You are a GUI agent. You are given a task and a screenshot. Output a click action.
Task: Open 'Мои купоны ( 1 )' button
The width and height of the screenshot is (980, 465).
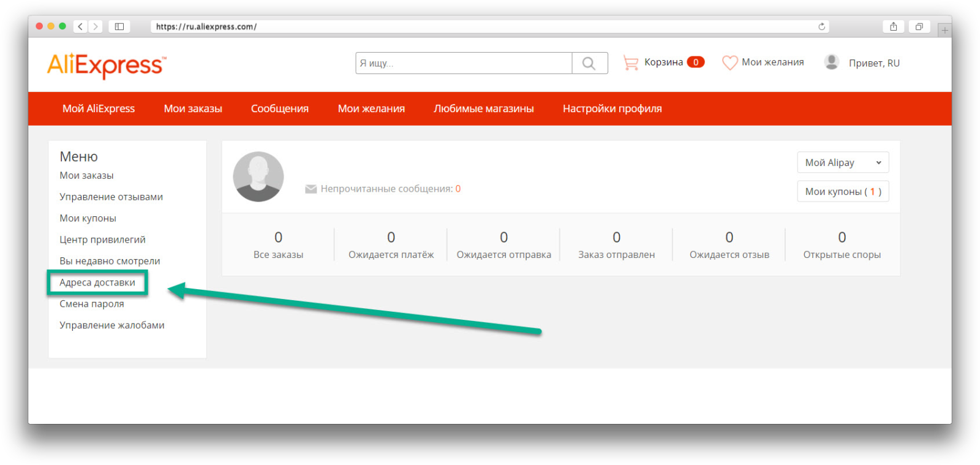[x=843, y=191]
